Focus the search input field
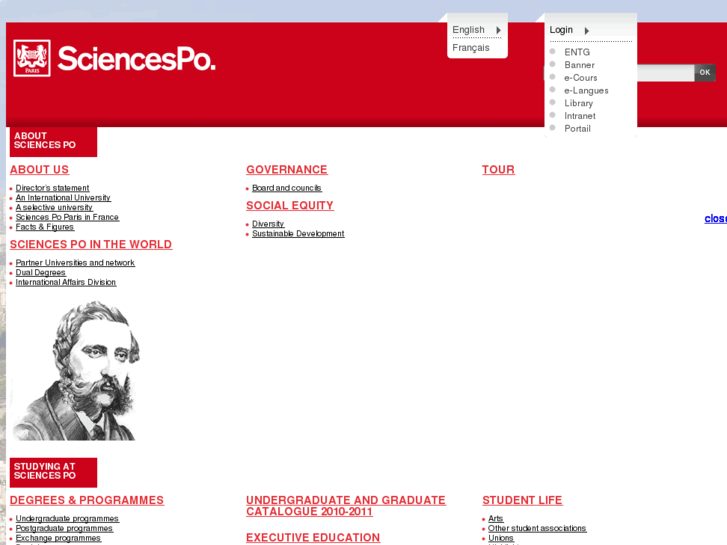The image size is (727, 545). click(x=665, y=73)
